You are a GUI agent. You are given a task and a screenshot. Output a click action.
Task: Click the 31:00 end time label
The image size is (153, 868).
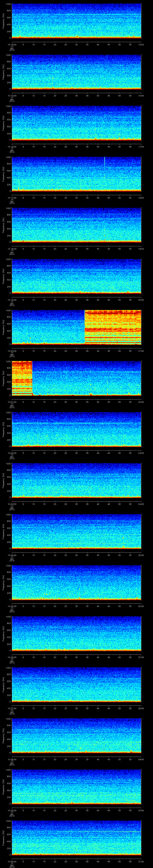tap(141, 861)
